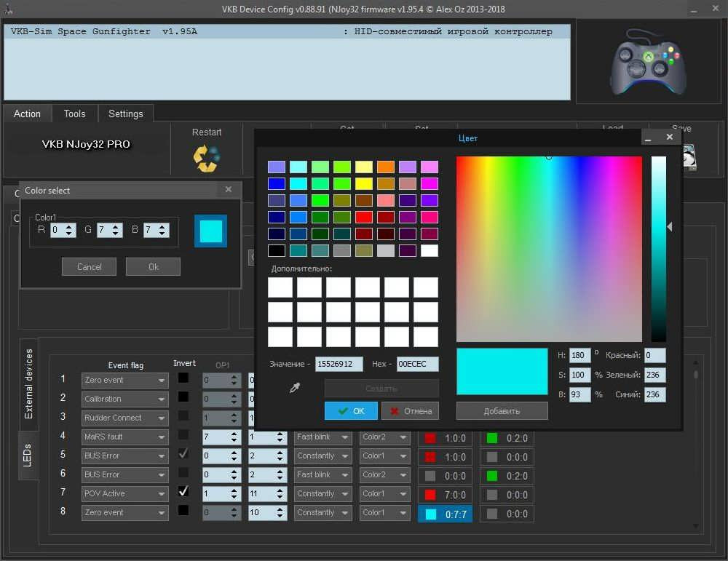
Task: Pick the eyedropper color picker tool
Action: pos(294,387)
